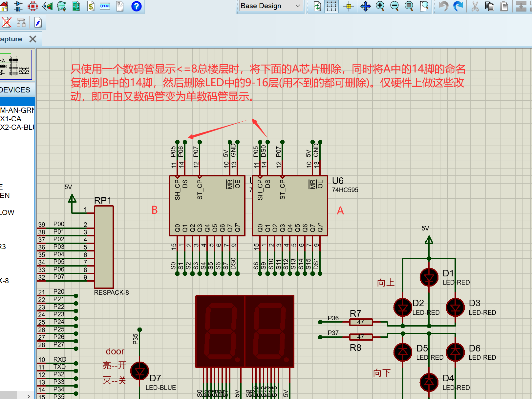Click the P36 terminal label

(x=333, y=318)
